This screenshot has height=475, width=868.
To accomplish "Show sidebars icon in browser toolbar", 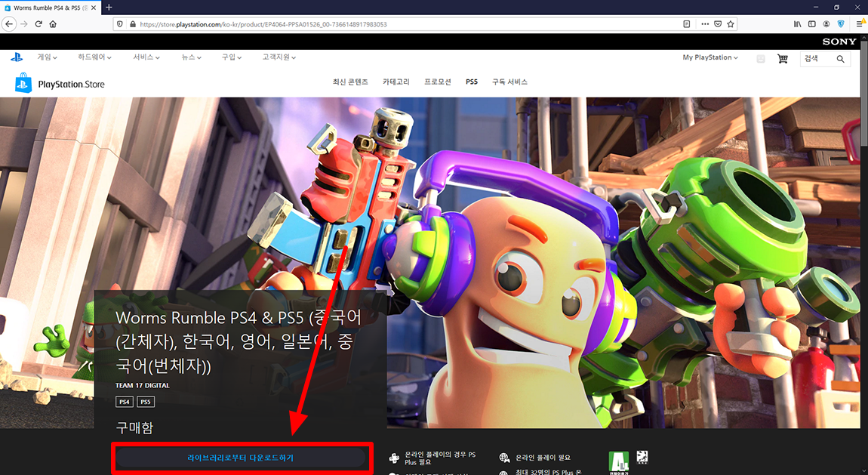I will [811, 24].
